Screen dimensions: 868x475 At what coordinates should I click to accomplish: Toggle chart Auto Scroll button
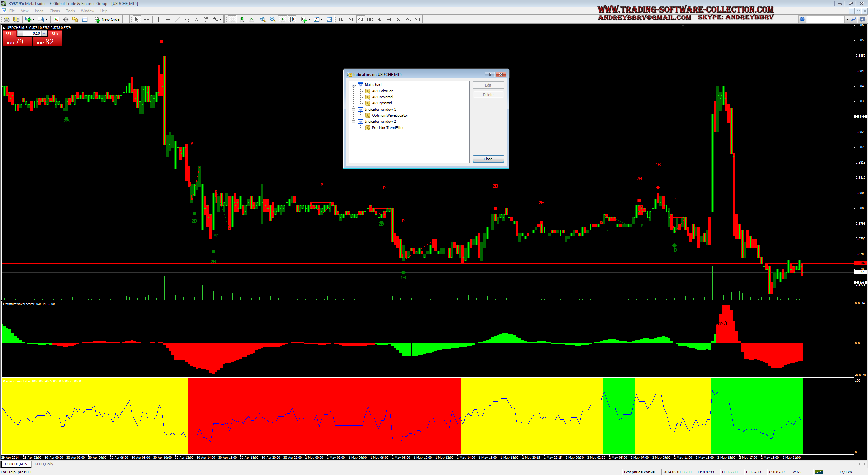click(x=282, y=19)
